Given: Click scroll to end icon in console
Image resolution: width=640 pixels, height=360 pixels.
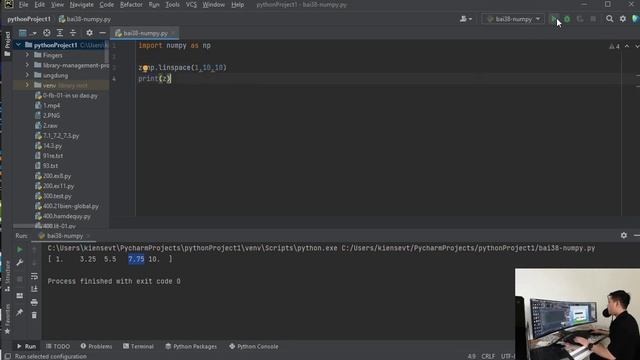Looking at the screenshot, I should pyautogui.click(x=34, y=289).
